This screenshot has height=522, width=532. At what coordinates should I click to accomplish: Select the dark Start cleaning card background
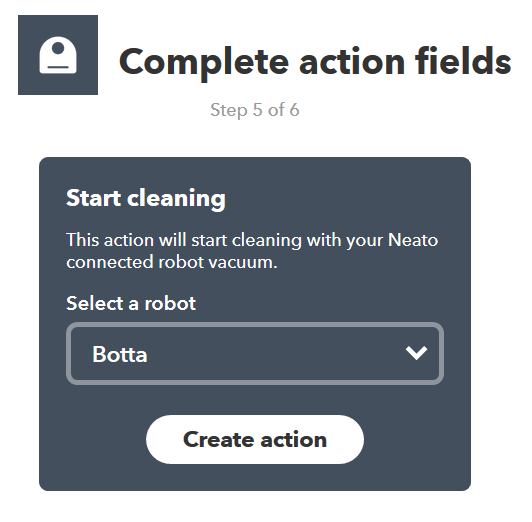click(255, 324)
